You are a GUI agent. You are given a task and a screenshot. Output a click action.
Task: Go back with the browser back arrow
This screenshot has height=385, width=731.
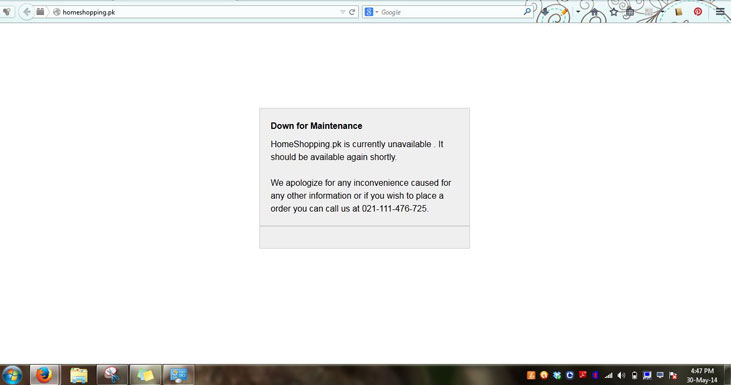point(27,12)
